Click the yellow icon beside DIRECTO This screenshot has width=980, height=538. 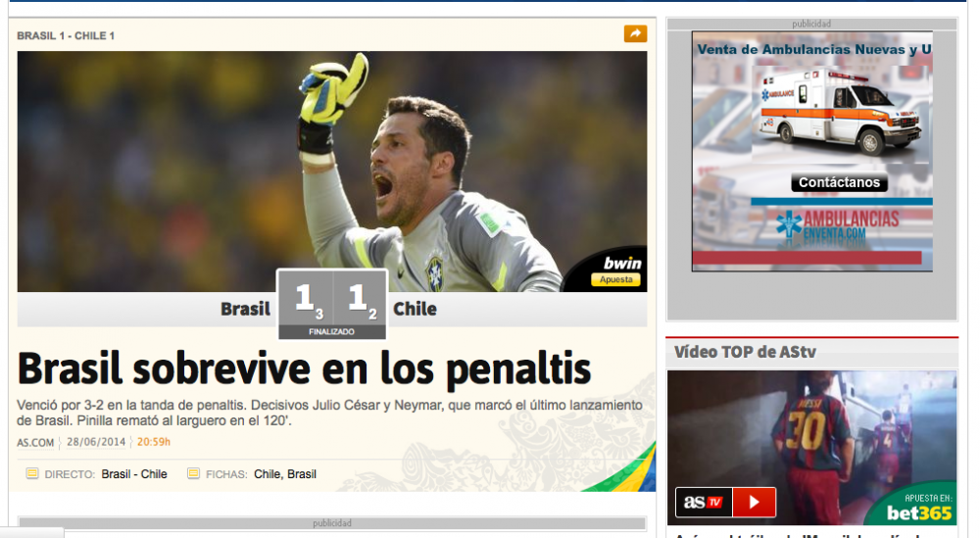click(31, 473)
